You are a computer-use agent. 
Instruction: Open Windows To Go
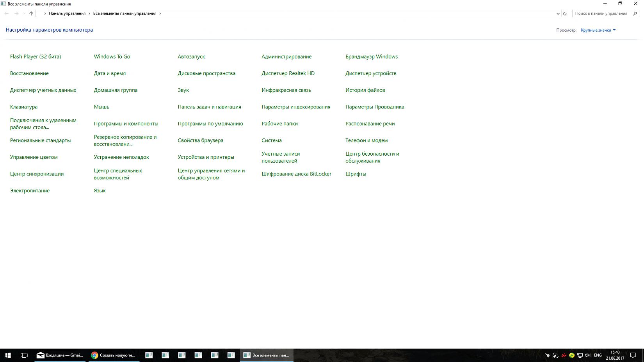click(112, 57)
